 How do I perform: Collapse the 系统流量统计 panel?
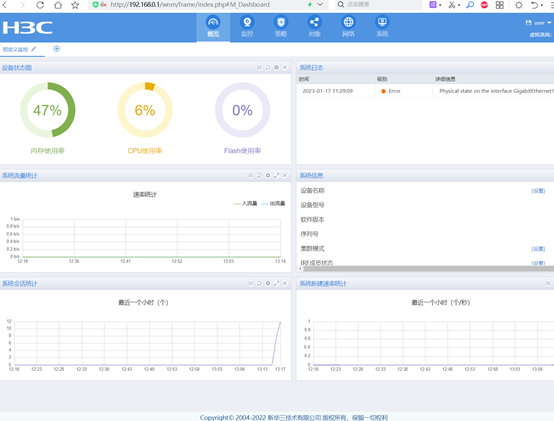point(251,175)
